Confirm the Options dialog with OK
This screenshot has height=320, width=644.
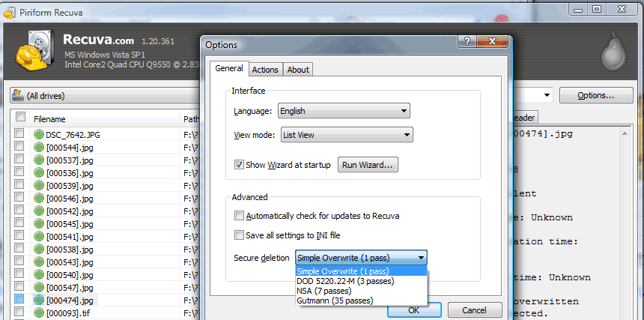414,310
